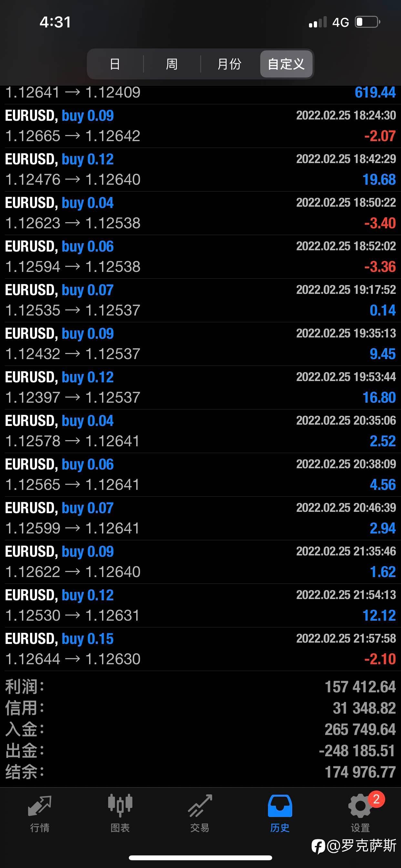Open EURUSD buy 0.12 trade with 19.68 profit
Screen dimensions: 401x868
[x=200, y=170]
